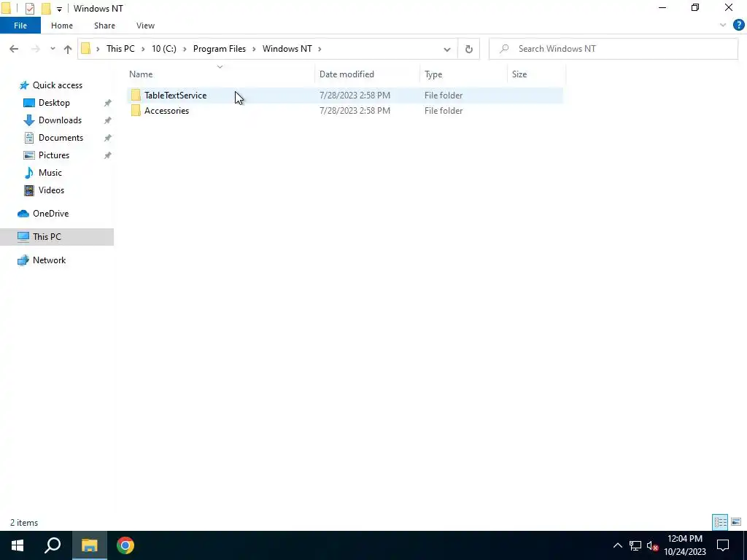Open the muted volume tray icon

pos(652,545)
